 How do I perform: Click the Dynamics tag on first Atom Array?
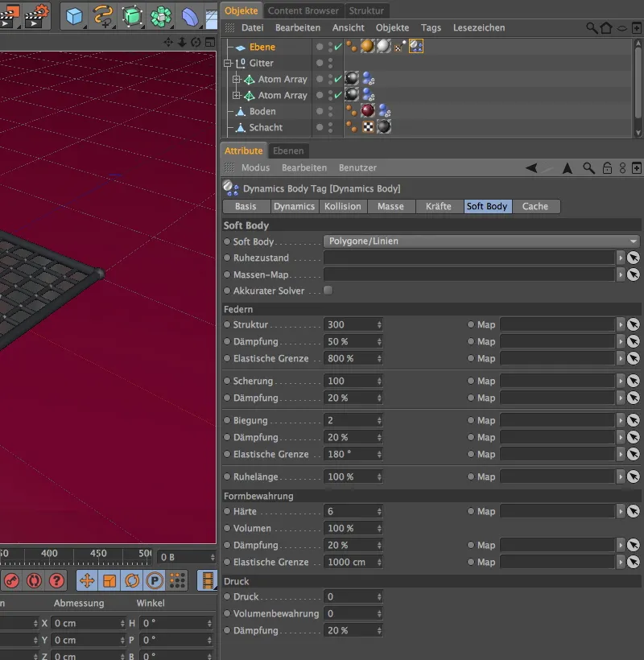pyautogui.click(x=369, y=79)
